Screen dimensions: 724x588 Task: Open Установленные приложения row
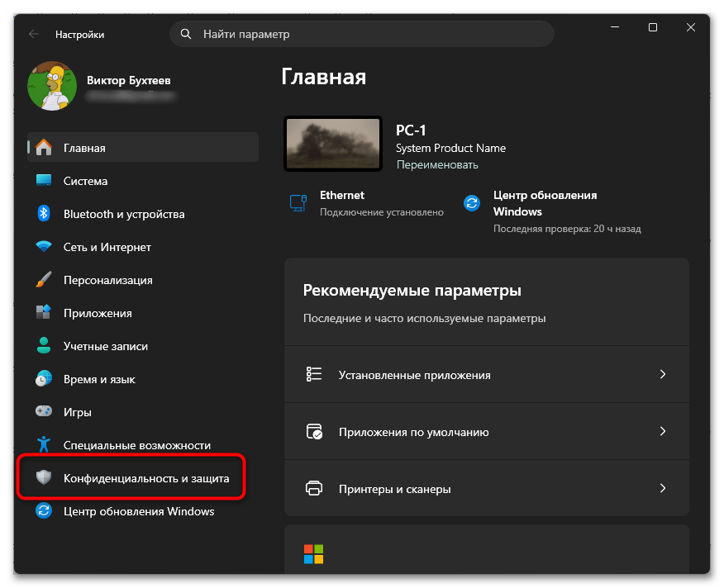click(x=487, y=374)
